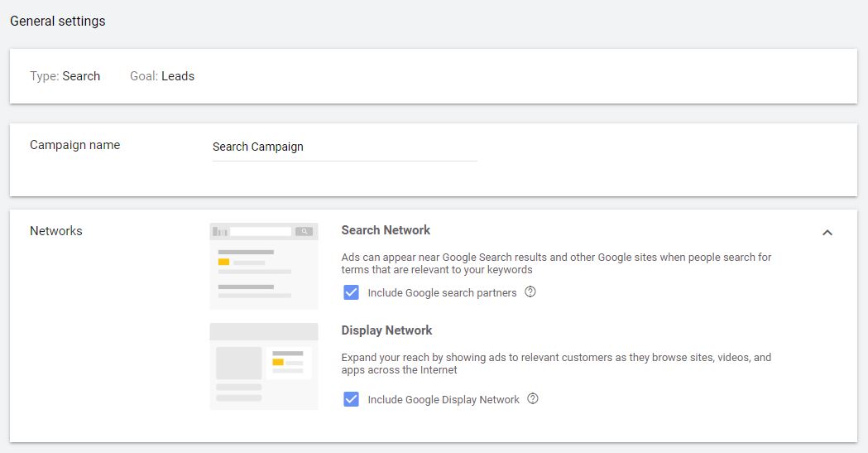Open help icon beside Google Display Network
Screen dimensions: 868x453
pyautogui.click(x=533, y=399)
